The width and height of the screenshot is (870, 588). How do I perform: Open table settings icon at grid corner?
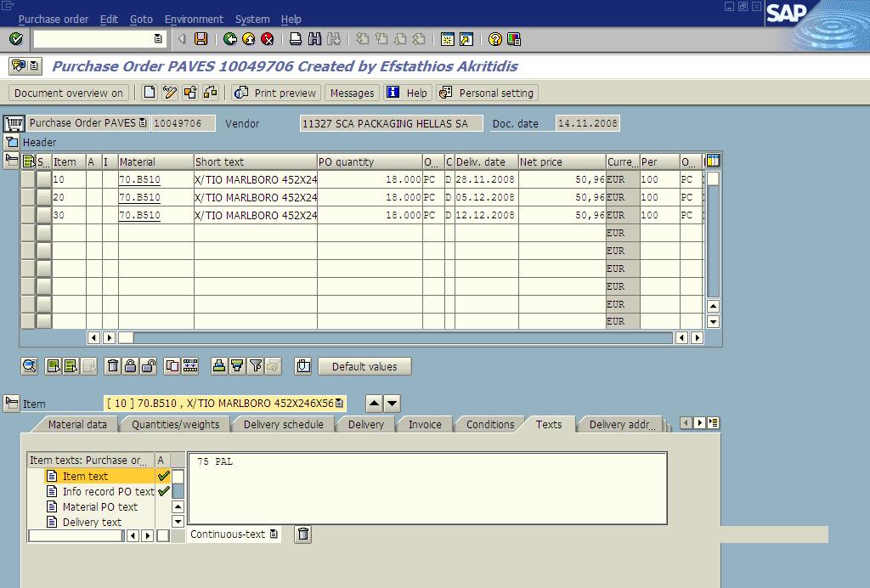coord(713,161)
